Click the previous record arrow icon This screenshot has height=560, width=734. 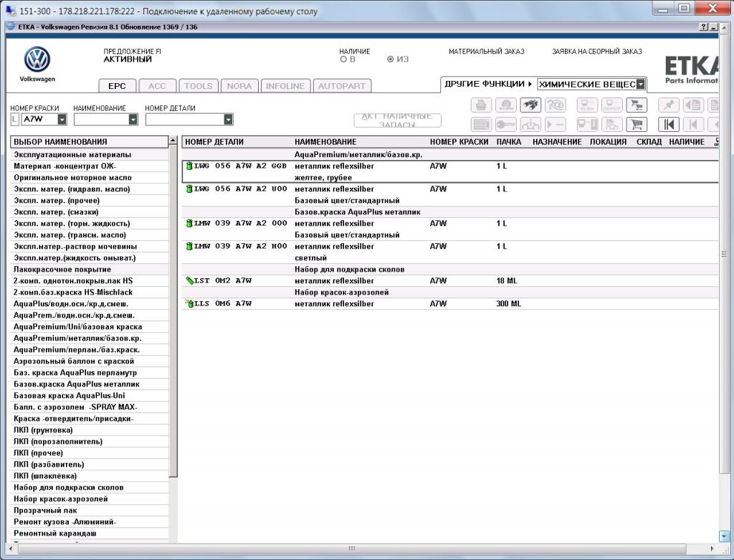[693, 125]
